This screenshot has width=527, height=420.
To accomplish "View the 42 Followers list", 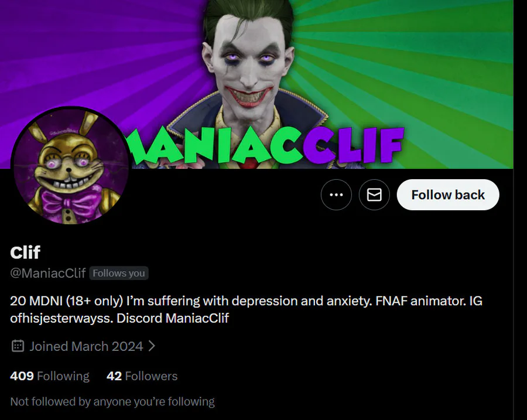I will (142, 376).
